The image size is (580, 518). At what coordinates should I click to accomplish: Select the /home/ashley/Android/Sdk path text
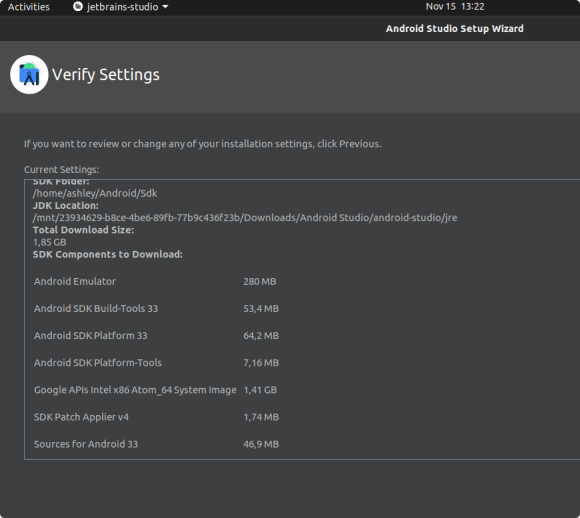click(x=95, y=193)
